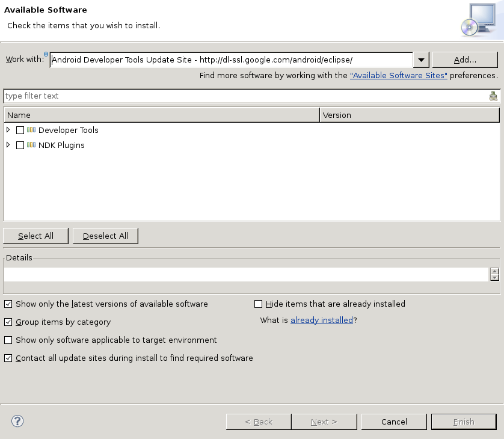Click the Details scroll up arrow

tap(495, 271)
